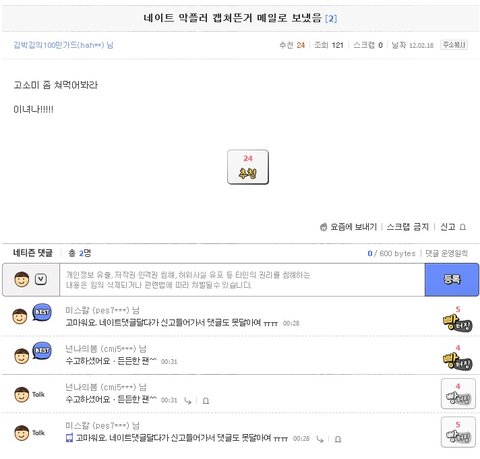This screenshot has height=459, width=480.
Task: Click 빵터짐 button with 5 in last comment
Action: [458, 432]
